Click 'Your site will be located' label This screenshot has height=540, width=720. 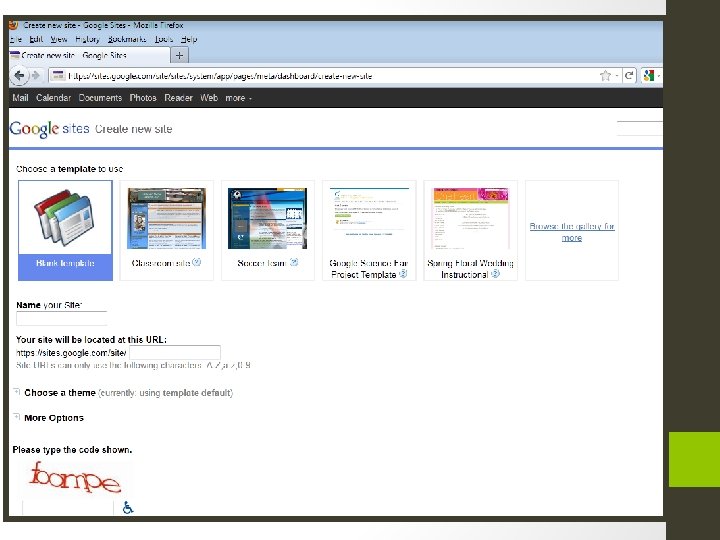[91, 340]
